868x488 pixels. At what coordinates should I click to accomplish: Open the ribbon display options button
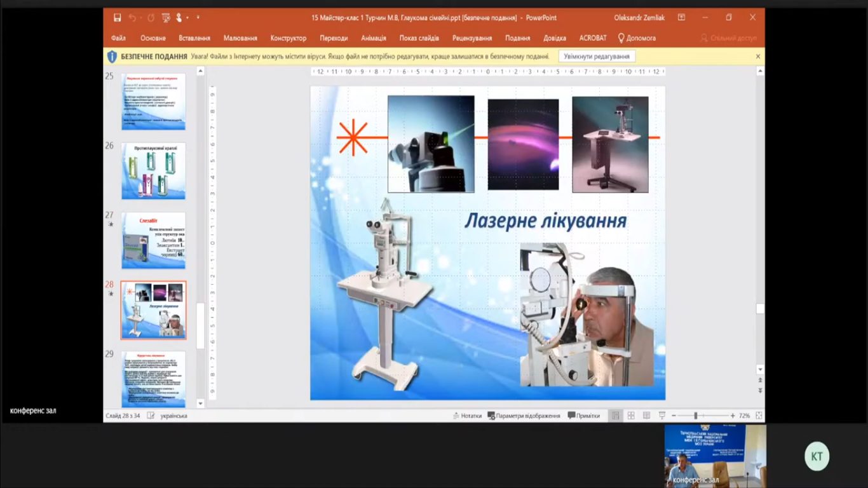(681, 18)
